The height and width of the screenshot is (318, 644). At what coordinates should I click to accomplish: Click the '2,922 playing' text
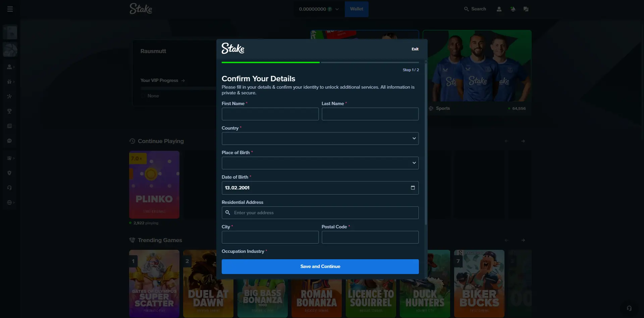146,223
